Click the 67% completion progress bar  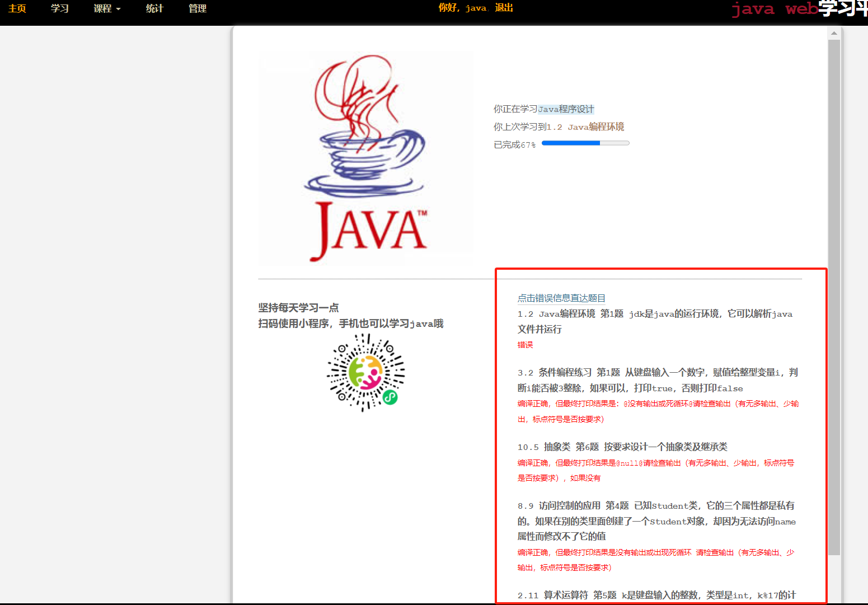585,143
